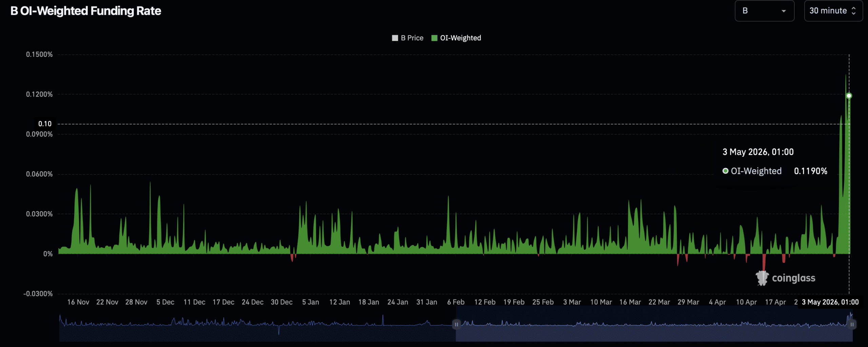Click the green OI-Weighted legend swatch
868x347 pixels.
click(x=434, y=38)
